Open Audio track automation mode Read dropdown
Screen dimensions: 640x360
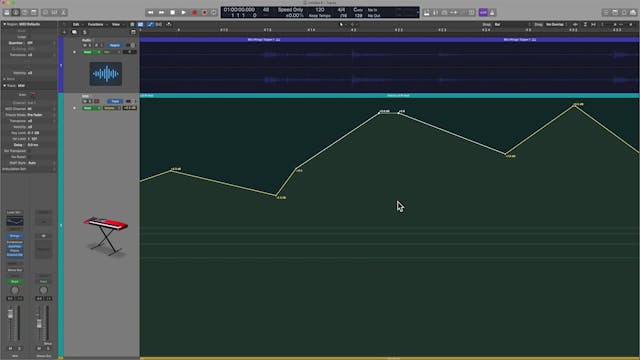point(91,52)
